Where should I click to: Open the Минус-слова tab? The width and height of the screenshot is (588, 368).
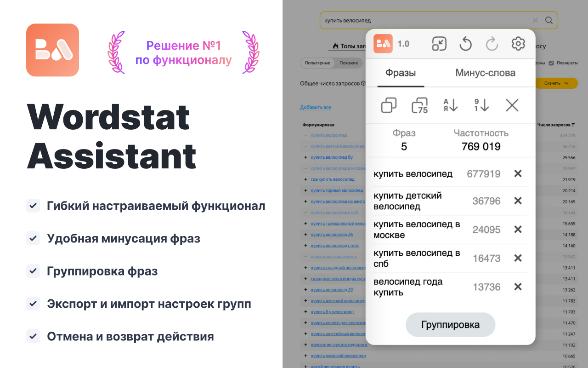(x=485, y=73)
